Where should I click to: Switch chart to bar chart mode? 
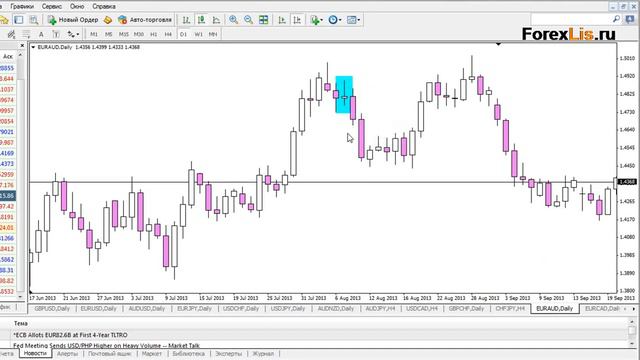coord(186,20)
